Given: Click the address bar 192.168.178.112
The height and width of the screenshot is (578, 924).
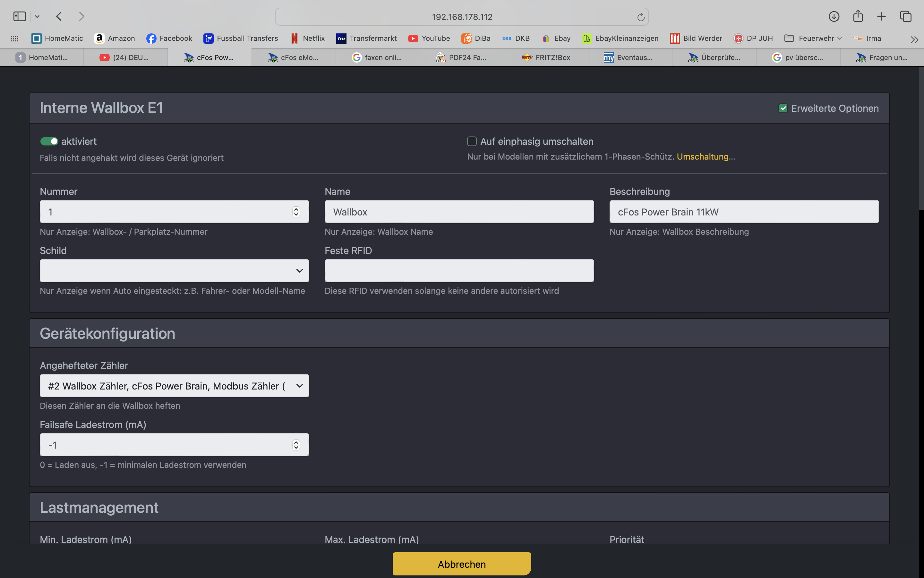Looking at the screenshot, I should (x=462, y=17).
